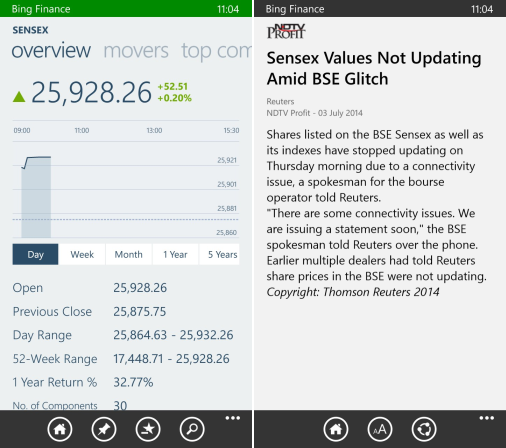
Task: Open ellipsis menu on article screen
Action: point(487,418)
